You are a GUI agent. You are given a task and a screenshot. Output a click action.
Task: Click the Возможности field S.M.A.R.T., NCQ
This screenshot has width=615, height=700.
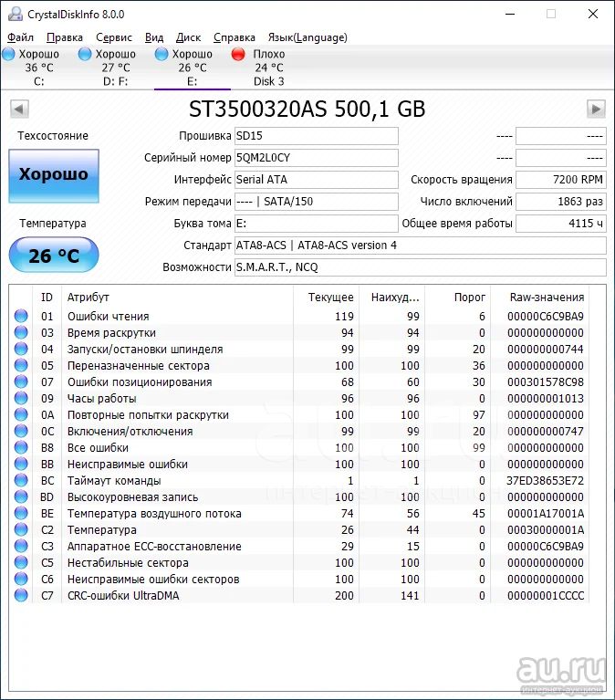pyautogui.click(x=421, y=267)
